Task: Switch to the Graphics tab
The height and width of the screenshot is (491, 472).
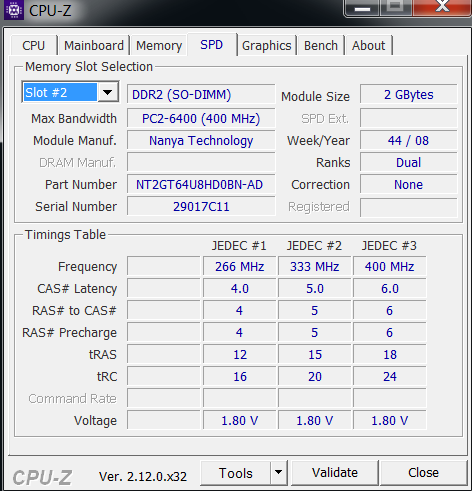Action: coord(267,45)
